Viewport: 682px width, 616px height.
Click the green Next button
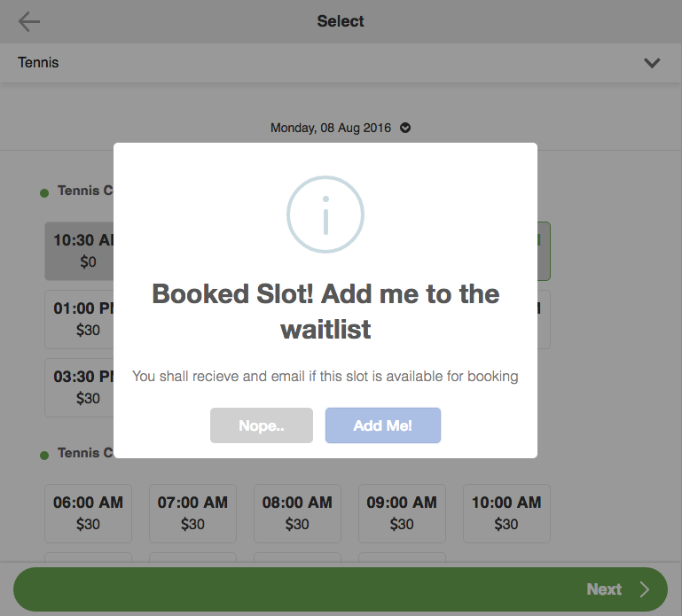[x=341, y=589]
